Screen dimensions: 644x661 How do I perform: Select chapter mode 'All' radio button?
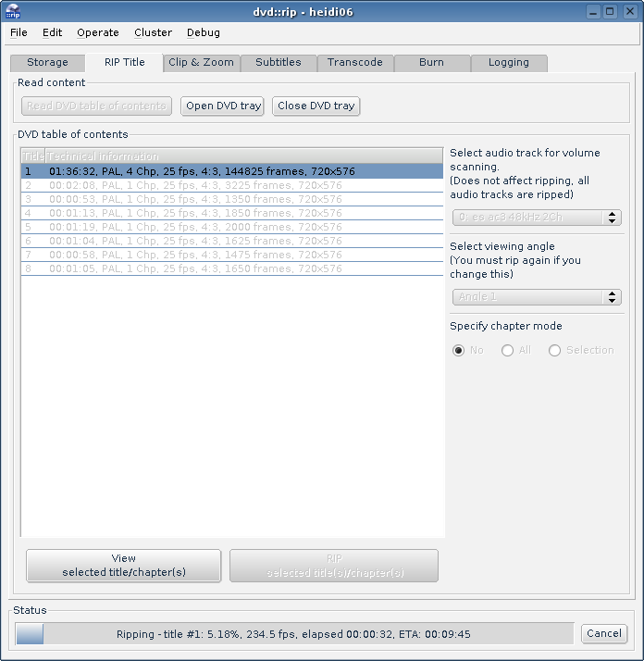point(507,350)
